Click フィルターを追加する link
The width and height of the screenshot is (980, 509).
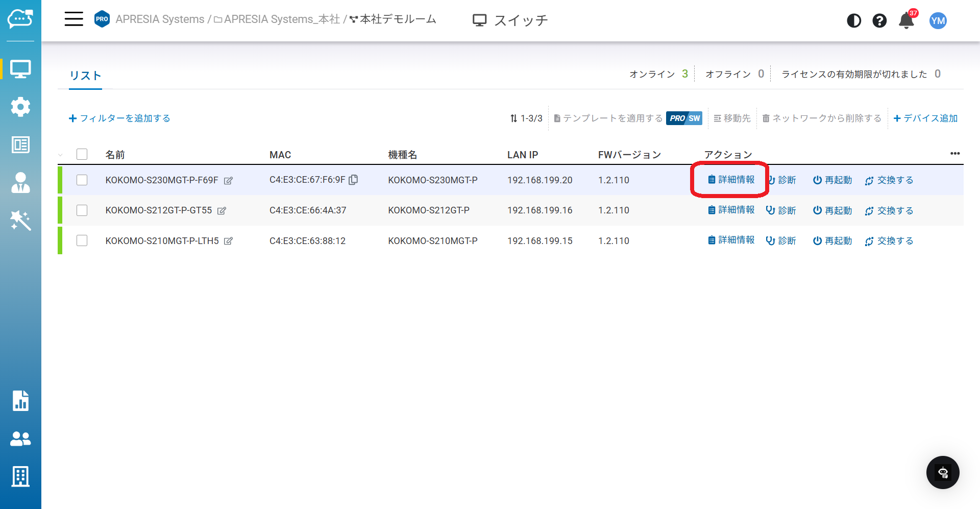tap(119, 118)
